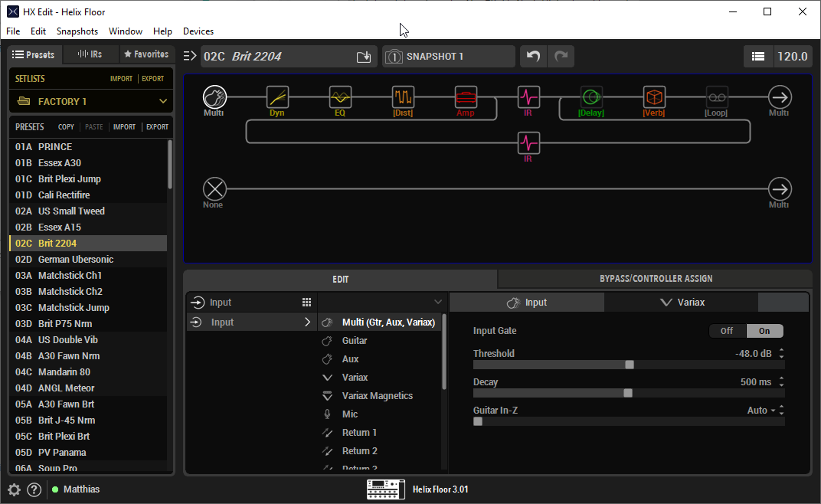Screen dimensions: 821x504
Task: Turn Input Gate off
Action: 727,331
